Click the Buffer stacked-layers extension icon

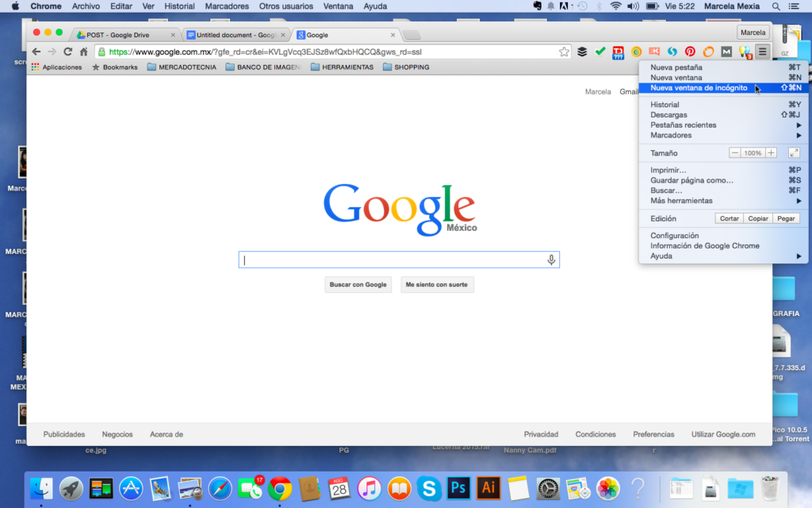(582, 52)
